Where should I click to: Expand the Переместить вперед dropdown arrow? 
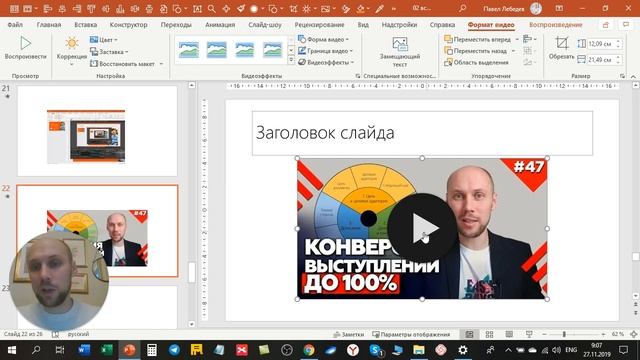(x=517, y=39)
